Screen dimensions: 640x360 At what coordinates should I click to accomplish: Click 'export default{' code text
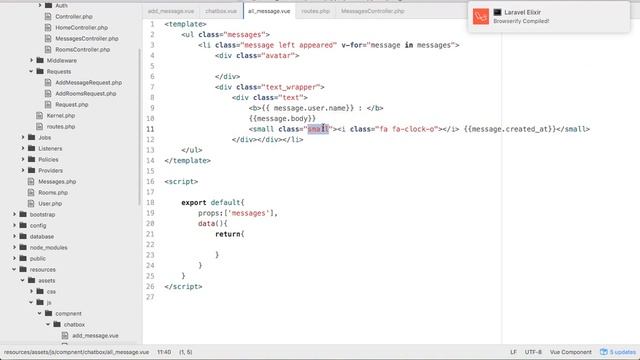(213, 202)
